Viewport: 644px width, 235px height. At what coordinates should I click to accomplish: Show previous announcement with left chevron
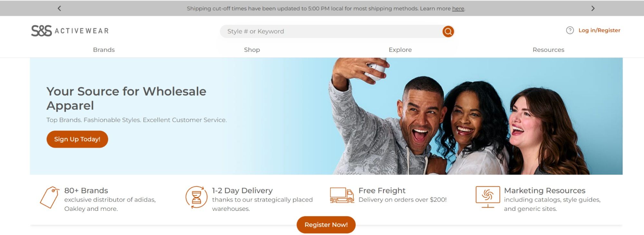pyautogui.click(x=59, y=8)
